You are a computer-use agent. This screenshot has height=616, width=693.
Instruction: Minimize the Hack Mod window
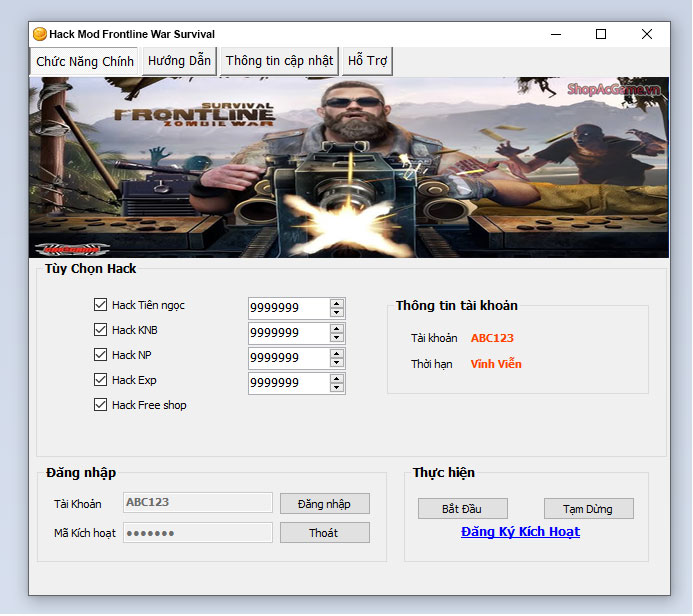[556, 34]
